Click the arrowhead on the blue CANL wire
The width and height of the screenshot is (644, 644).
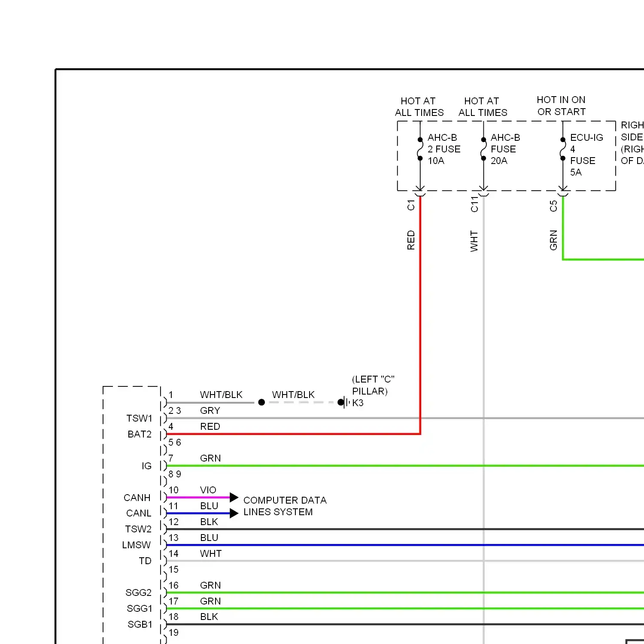[x=234, y=513]
